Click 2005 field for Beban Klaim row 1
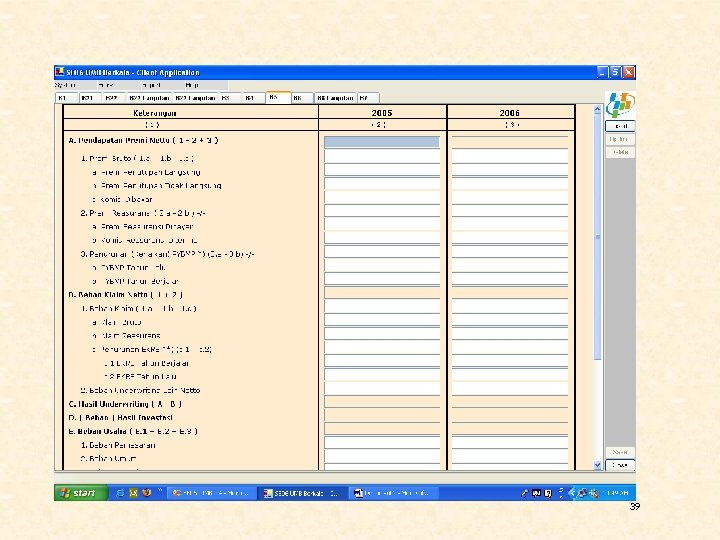 pos(382,306)
